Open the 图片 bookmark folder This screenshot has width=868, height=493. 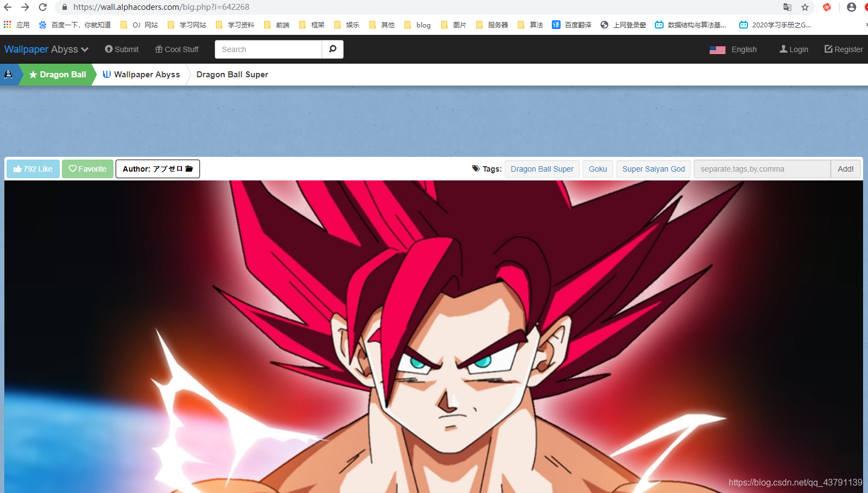click(454, 25)
